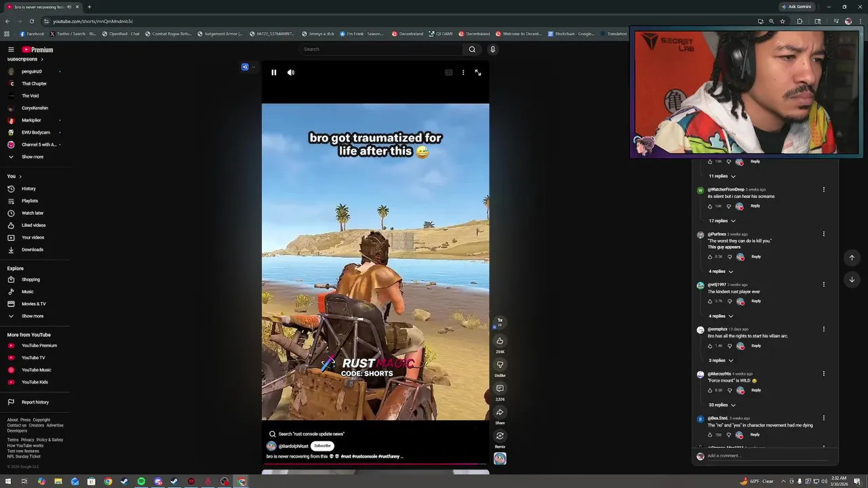
Task: Reply to seraphzx's villain arc comment
Action: coord(756,346)
